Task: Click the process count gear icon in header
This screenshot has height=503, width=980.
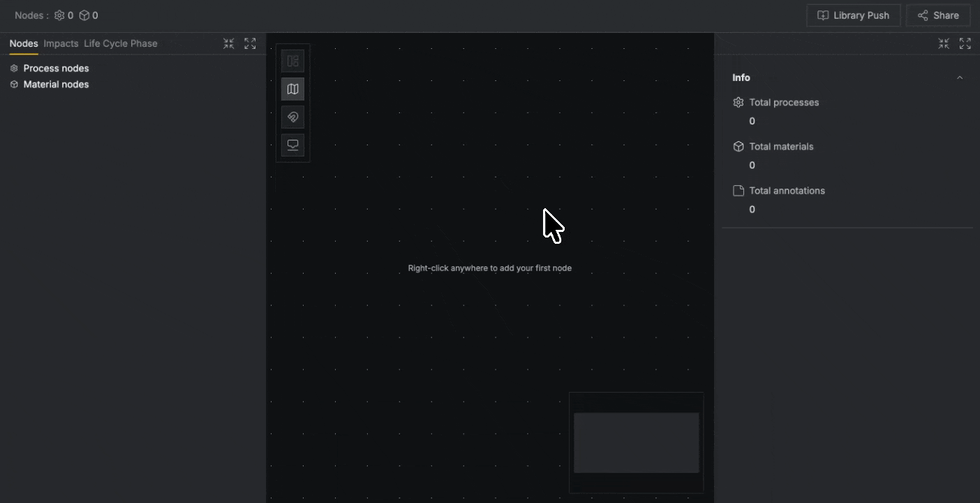Action: [x=59, y=15]
